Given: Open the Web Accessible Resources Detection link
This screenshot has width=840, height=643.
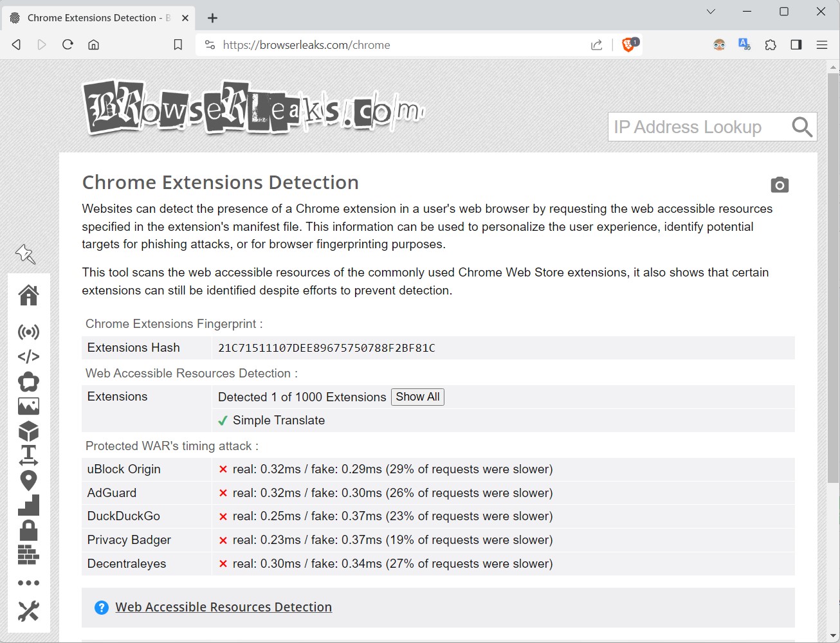Looking at the screenshot, I should tap(223, 606).
